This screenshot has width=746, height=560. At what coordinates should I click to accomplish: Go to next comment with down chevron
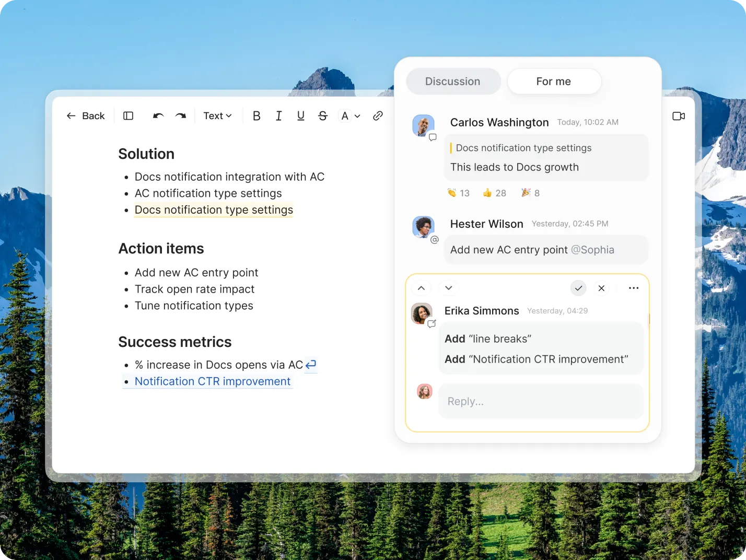point(448,288)
